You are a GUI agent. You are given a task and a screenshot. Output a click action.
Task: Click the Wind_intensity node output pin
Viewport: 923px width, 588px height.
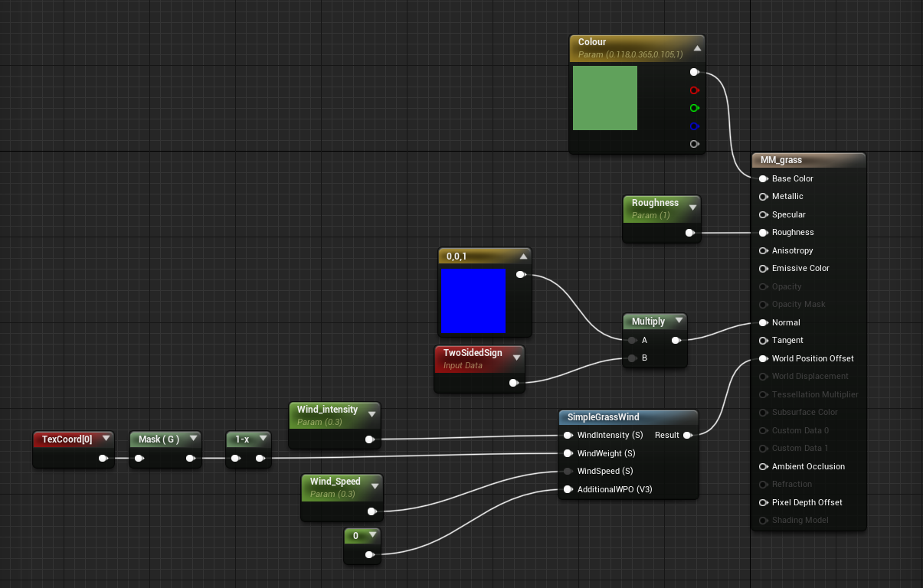368,439
